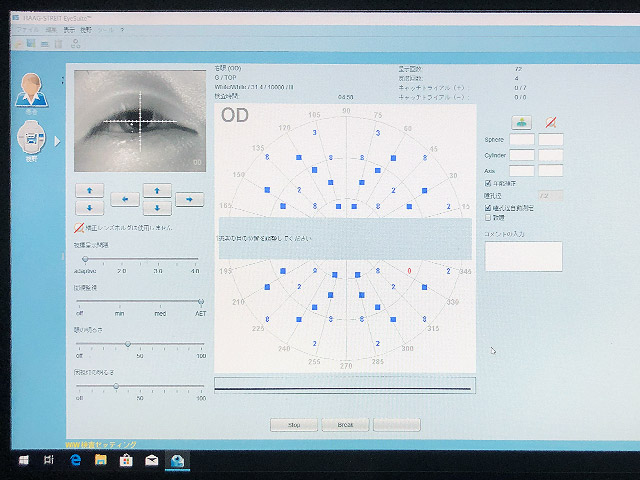
Task: Open Task View on the taskbar
Action: pyautogui.click(x=49, y=460)
